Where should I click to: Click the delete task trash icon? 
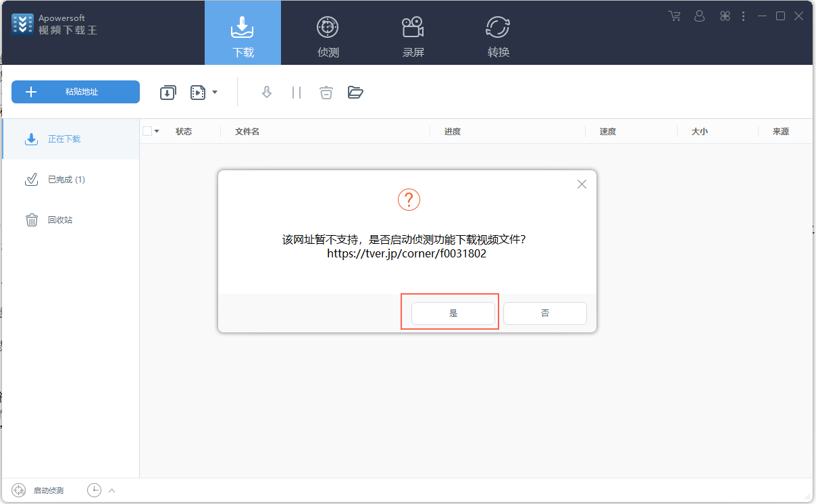click(x=326, y=93)
